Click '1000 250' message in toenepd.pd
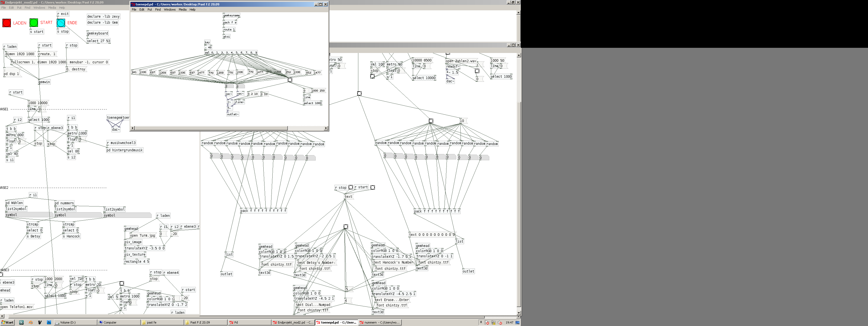The height and width of the screenshot is (326, 868). point(318,91)
